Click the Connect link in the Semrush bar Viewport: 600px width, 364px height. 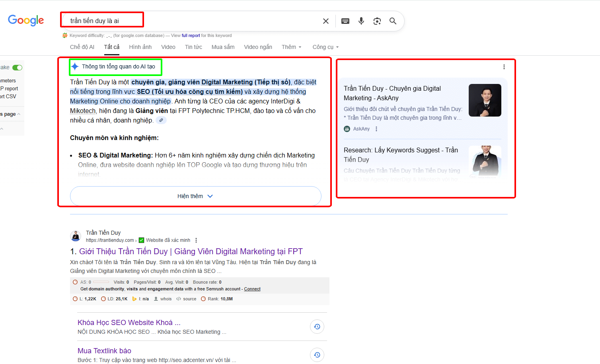click(252, 289)
